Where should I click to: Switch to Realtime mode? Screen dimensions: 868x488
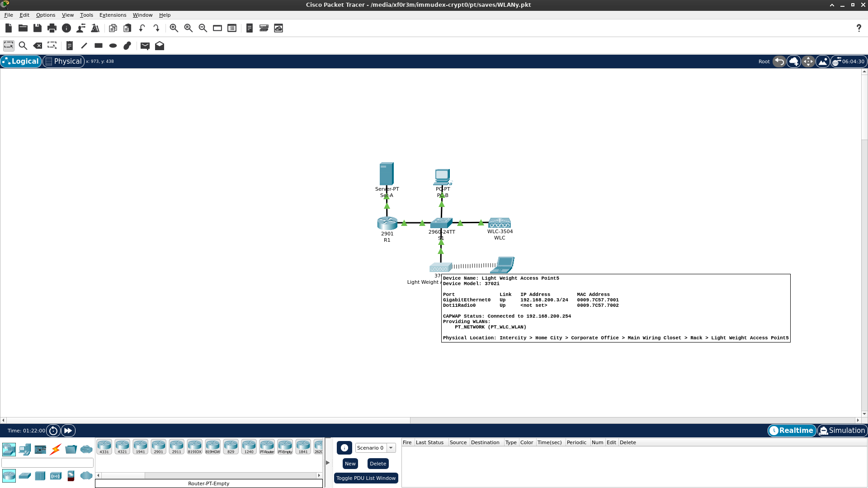792,430
